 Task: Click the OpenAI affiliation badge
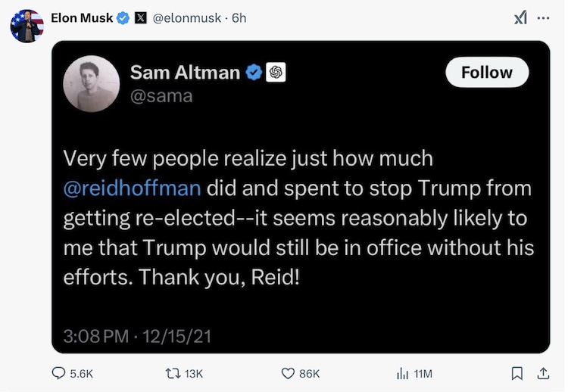click(x=276, y=73)
